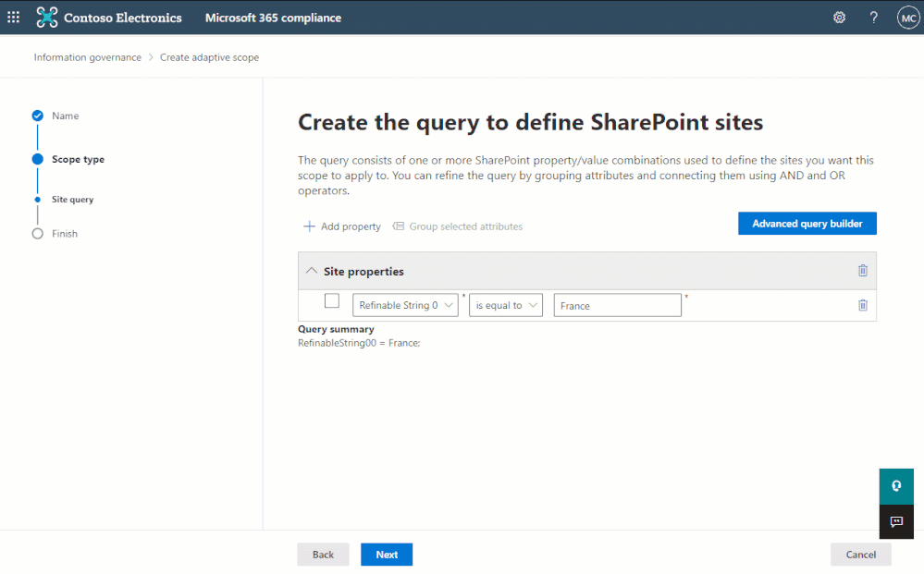Image resolution: width=924 pixels, height=574 pixels.
Task: Open the Refinable String property dropdown
Action: click(405, 305)
